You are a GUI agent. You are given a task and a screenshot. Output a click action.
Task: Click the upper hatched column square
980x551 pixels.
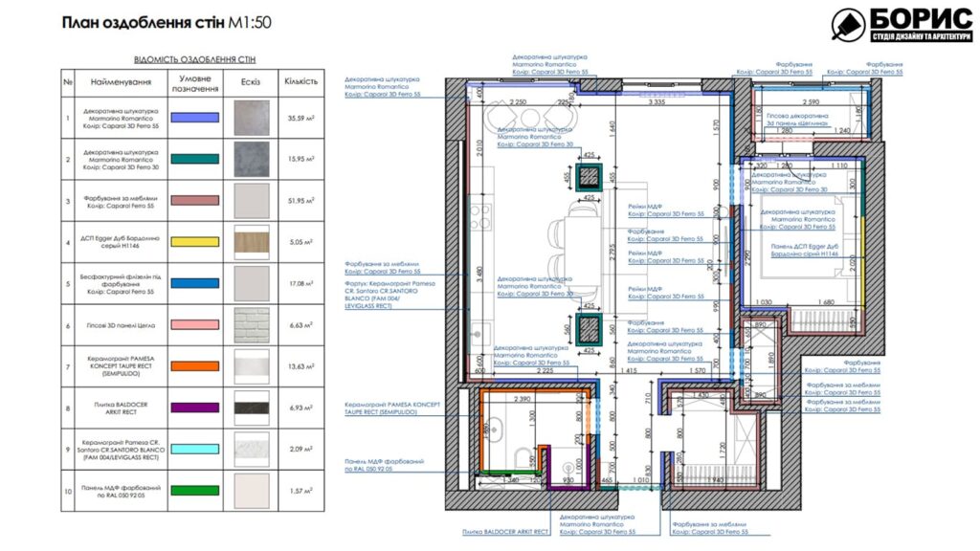point(590,176)
